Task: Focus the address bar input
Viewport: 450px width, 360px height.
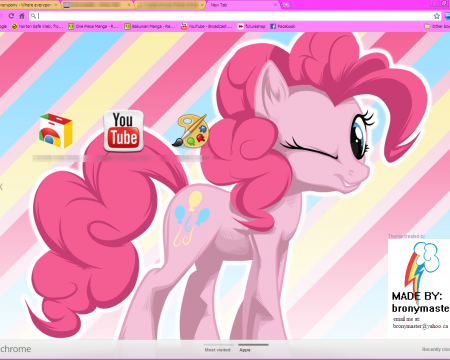Action: [235, 16]
